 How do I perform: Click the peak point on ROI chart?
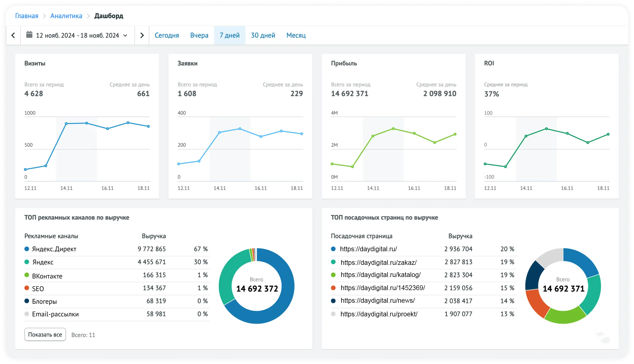(x=546, y=129)
